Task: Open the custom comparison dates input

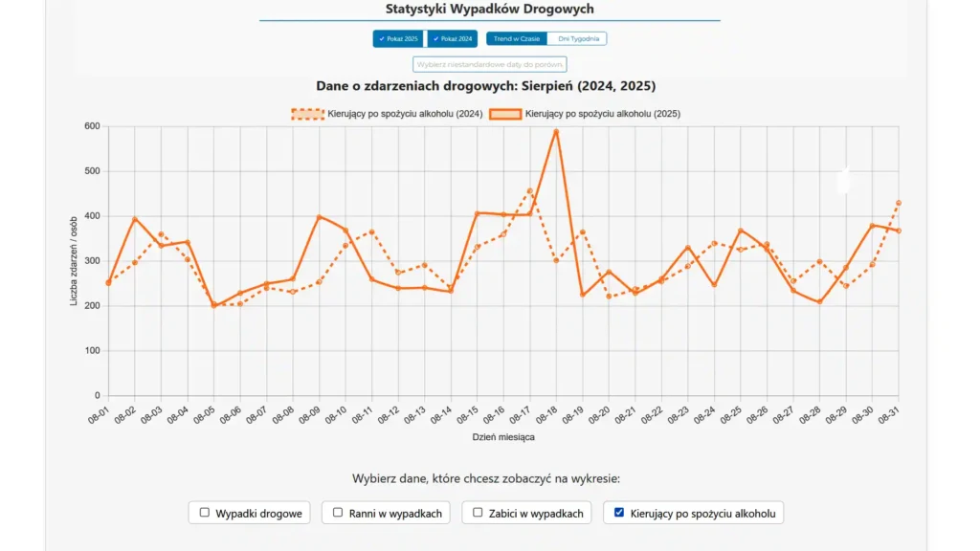Action: pos(489,64)
